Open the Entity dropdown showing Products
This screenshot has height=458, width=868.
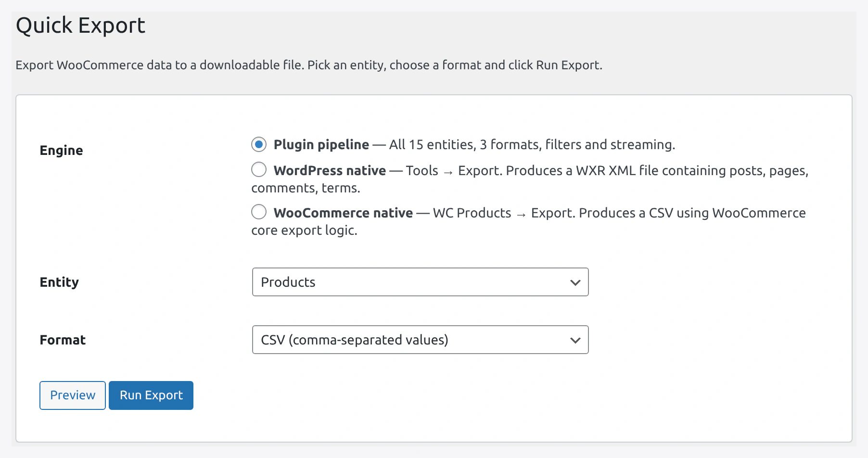pyautogui.click(x=420, y=282)
